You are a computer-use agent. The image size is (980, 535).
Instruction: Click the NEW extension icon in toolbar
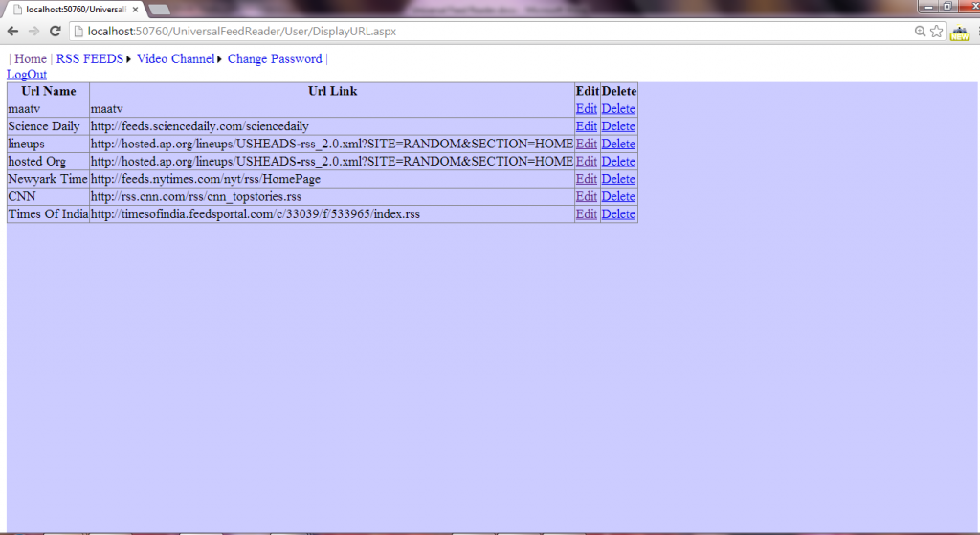pyautogui.click(x=959, y=32)
